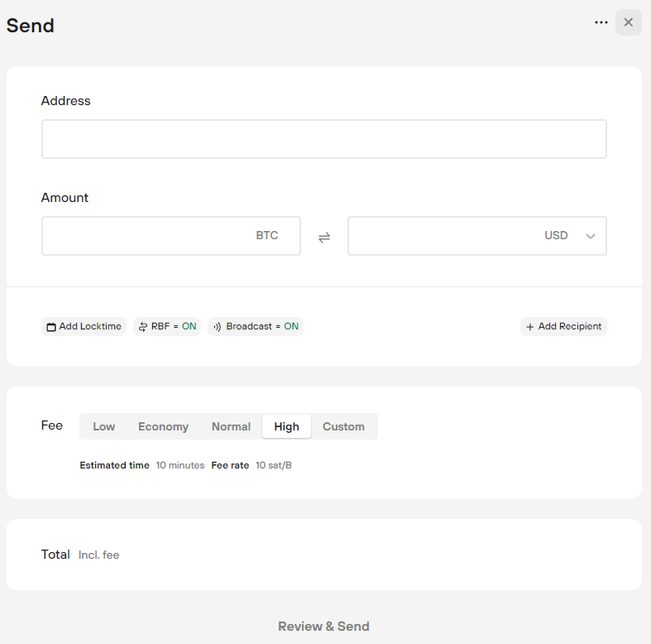Select the Economy fee tab
Screen dimensions: 651x644
[163, 426]
